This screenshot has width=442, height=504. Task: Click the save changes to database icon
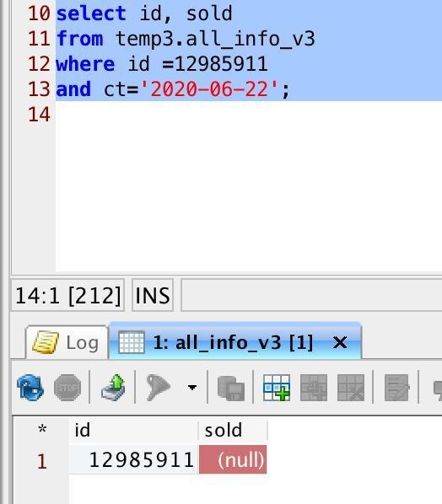tap(113, 387)
